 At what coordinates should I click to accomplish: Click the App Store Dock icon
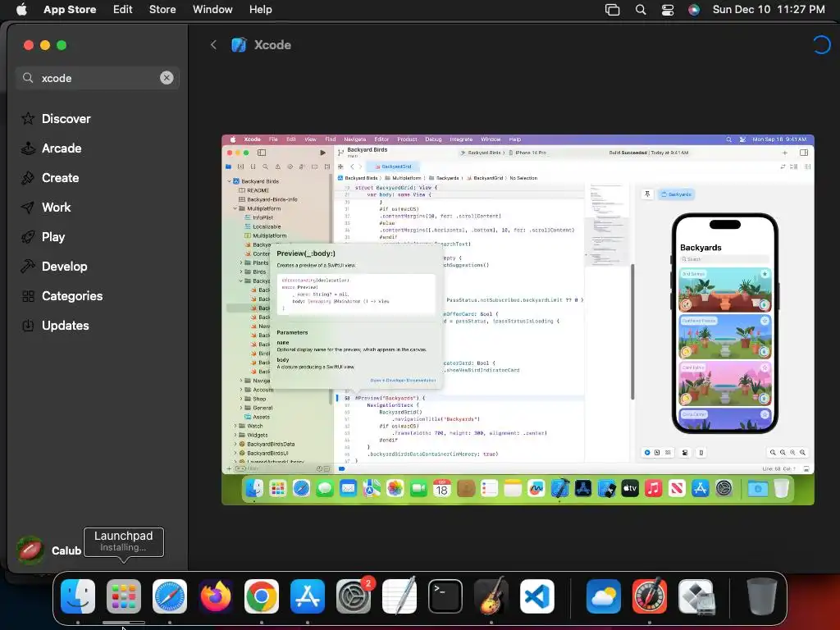[x=308, y=596]
